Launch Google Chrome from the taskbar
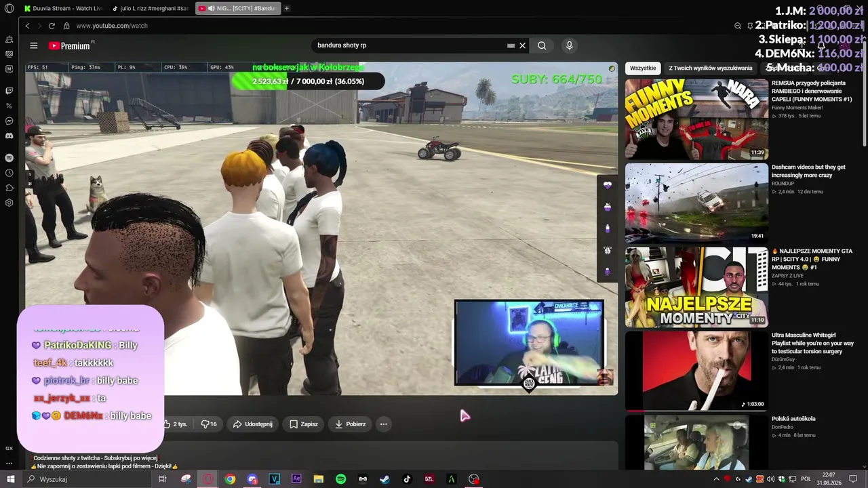 (x=231, y=479)
